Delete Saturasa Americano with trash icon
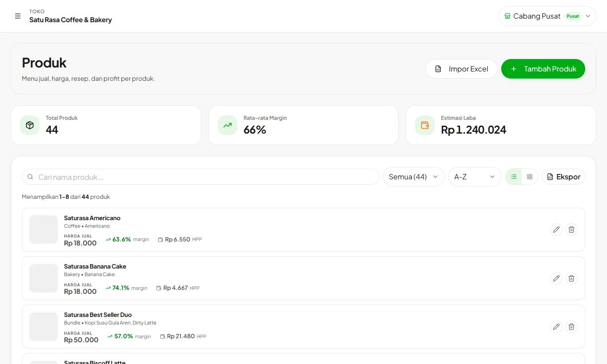607x364 pixels. 571,229
